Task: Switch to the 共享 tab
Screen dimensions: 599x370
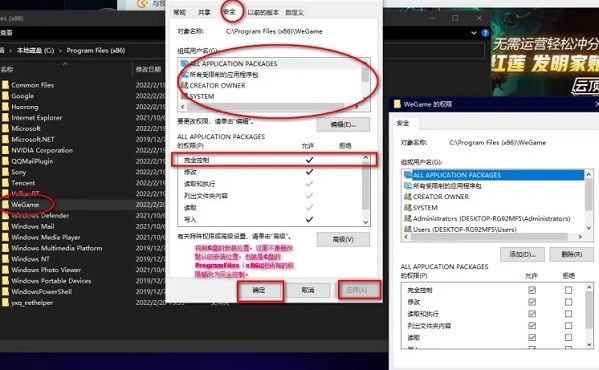Action: click(x=204, y=12)
